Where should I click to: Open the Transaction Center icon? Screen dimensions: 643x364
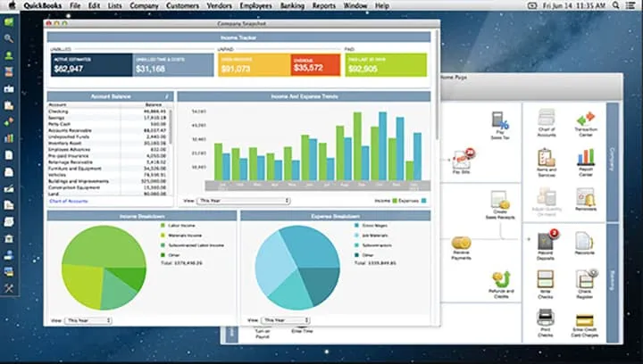pyautogui.click(x=586, y=119)
